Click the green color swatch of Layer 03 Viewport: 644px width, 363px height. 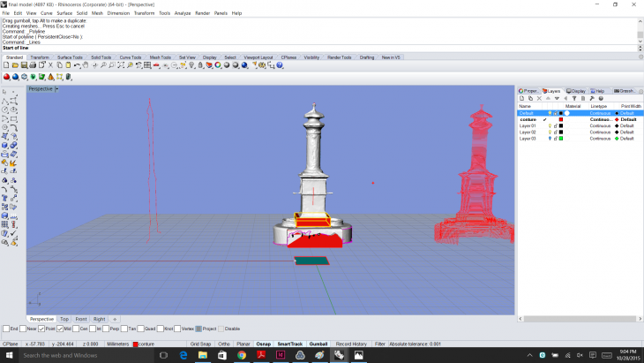(x=561, y=139)
